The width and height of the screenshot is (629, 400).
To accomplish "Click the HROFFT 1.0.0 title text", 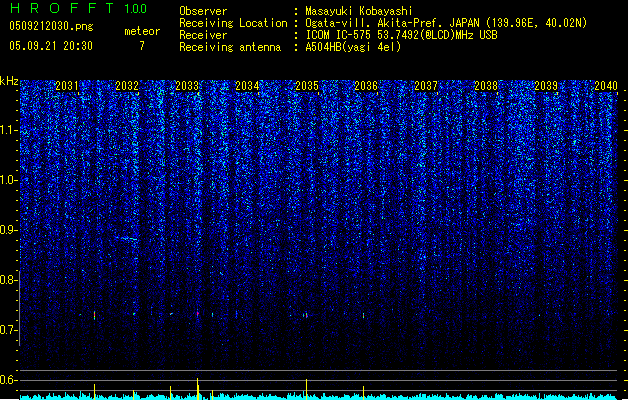I will (x=78, y=8).
